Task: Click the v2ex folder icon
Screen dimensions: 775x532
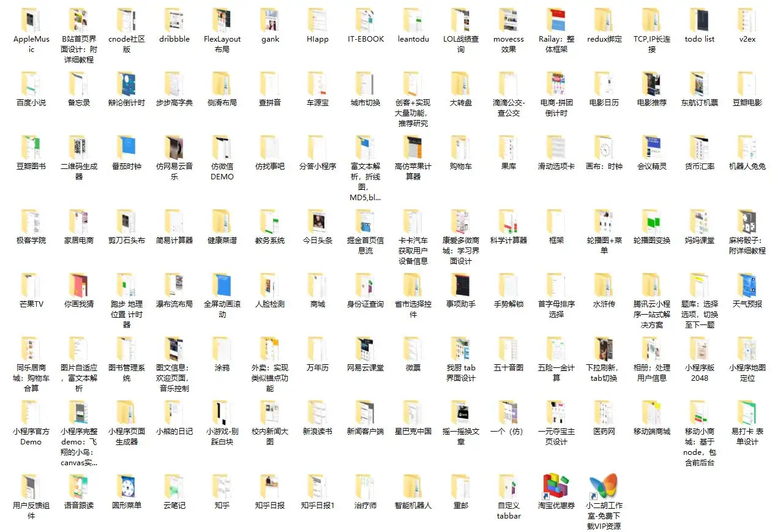Action: pos(747,20)
